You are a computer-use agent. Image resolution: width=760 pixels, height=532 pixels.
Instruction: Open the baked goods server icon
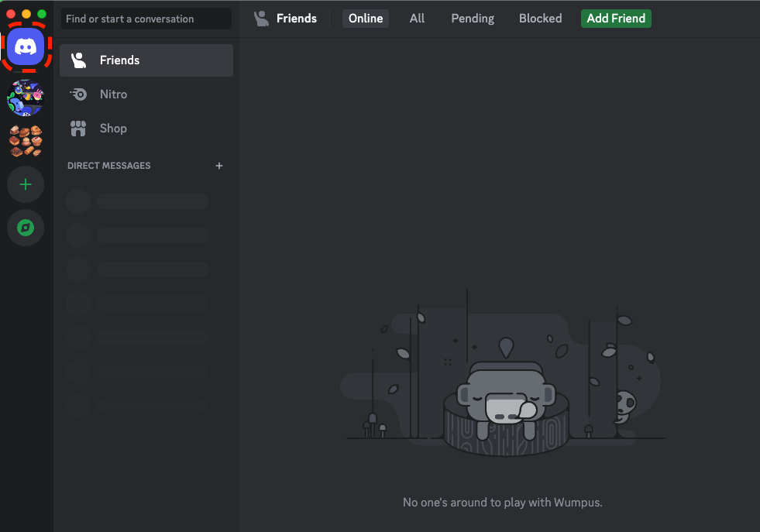(26, 141)
